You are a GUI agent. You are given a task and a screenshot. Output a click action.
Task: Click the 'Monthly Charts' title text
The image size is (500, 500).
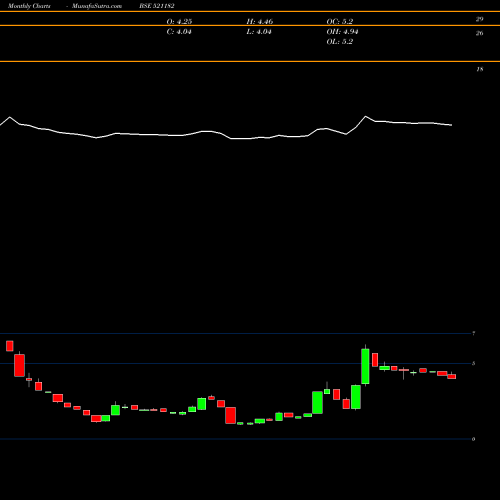[29, 6]
